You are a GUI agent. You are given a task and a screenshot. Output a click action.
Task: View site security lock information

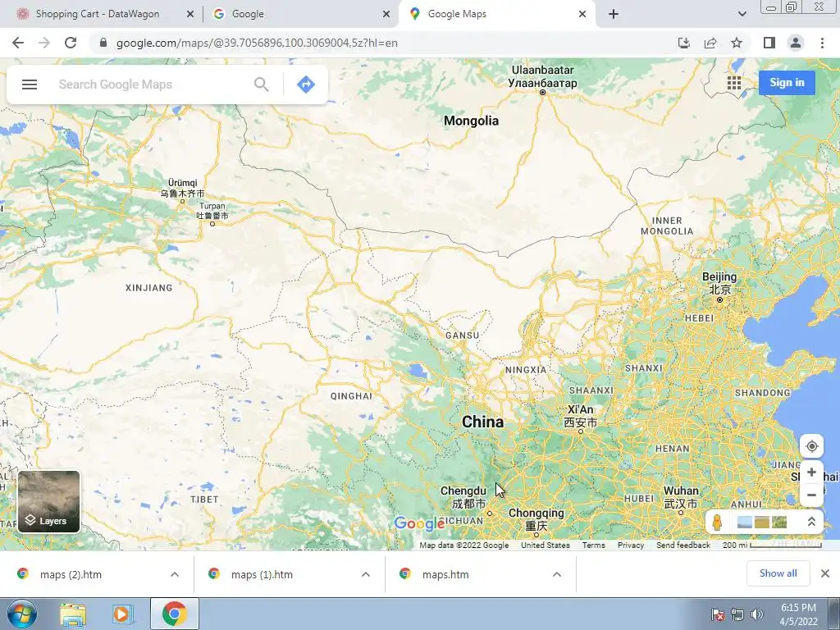point(103,43)
